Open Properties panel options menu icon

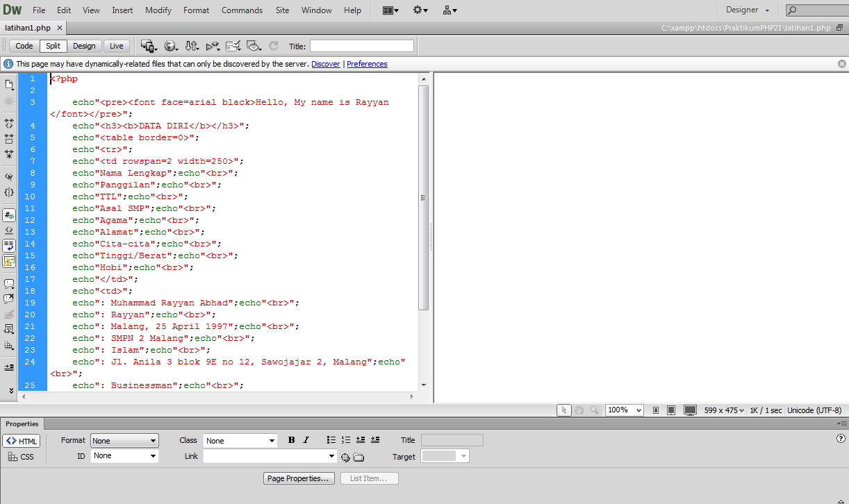pos(843,423)
